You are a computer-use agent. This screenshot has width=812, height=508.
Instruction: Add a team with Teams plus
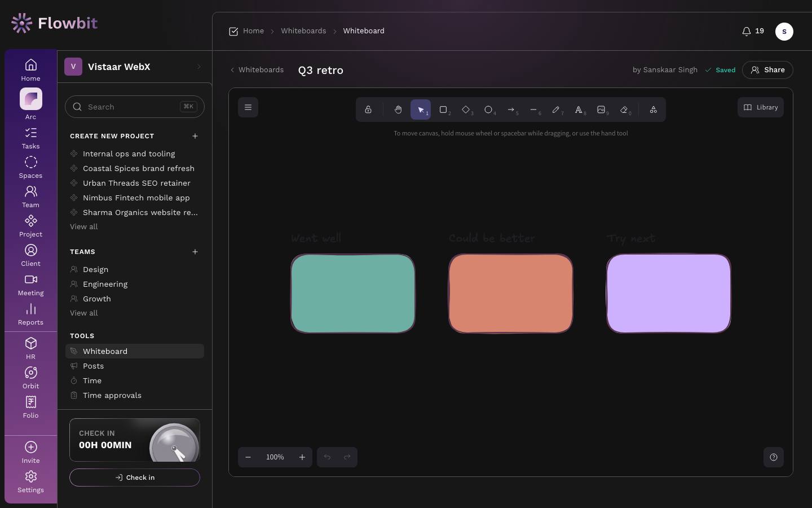pyautogui.click(x=195, y=252)
